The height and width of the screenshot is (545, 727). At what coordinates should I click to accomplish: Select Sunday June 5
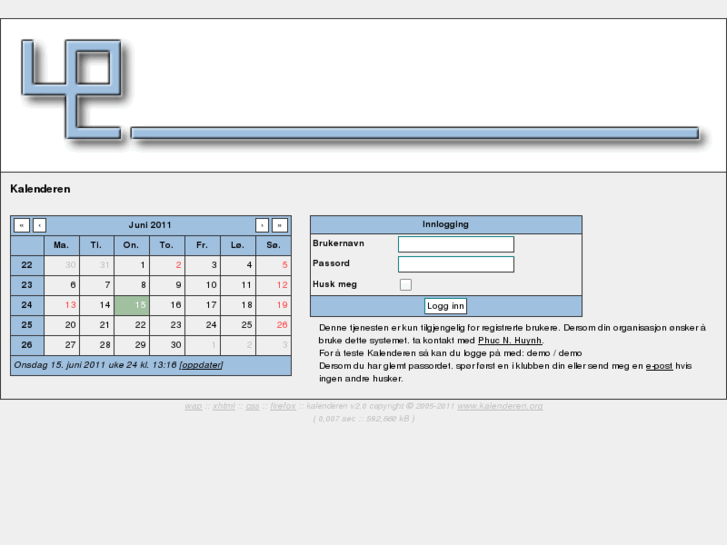click(x=274, y=265)
